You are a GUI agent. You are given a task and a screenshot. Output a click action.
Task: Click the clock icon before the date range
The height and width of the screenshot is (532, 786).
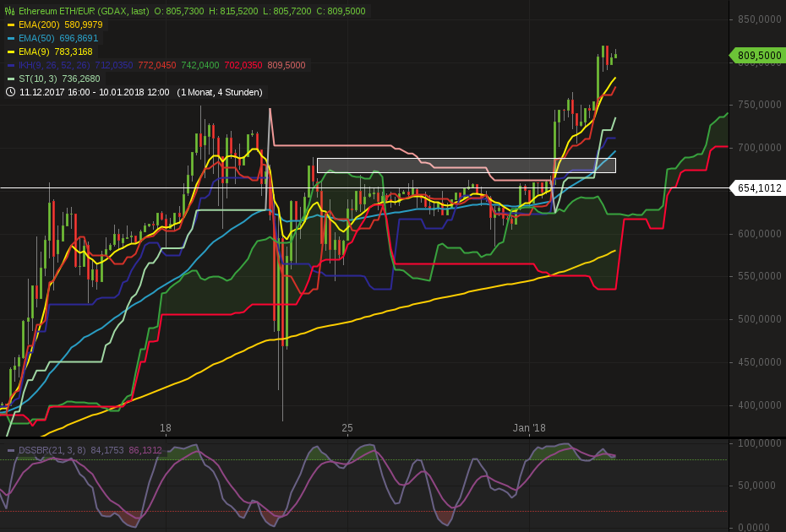9,92
